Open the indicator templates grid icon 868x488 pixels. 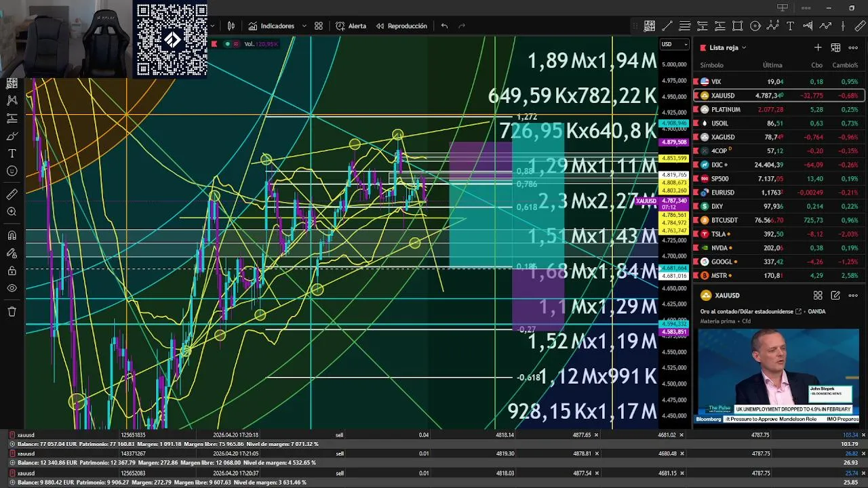319,26
